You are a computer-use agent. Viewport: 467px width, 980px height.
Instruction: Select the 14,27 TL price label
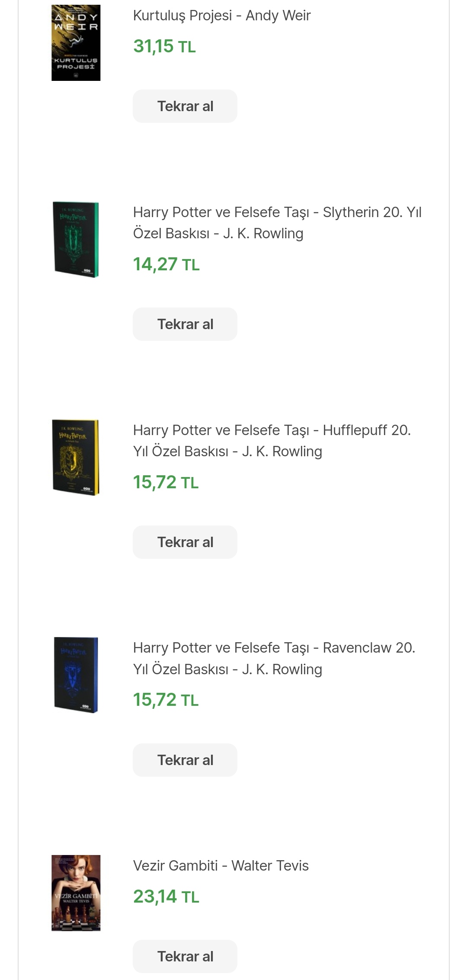(166, 265)
